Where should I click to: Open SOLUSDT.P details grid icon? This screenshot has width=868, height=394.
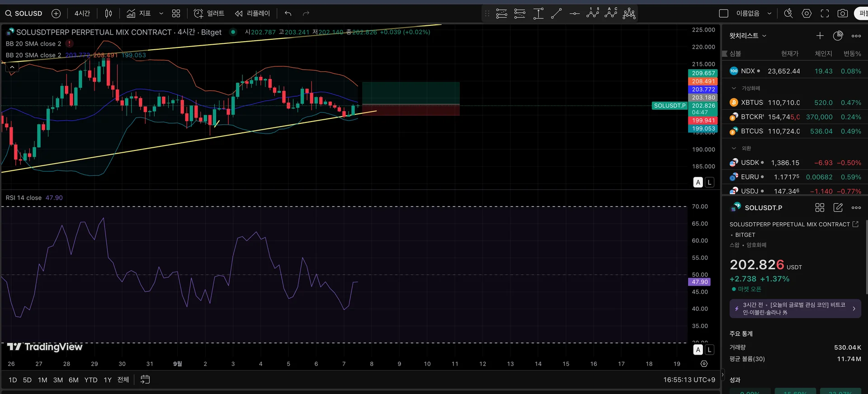820,207
